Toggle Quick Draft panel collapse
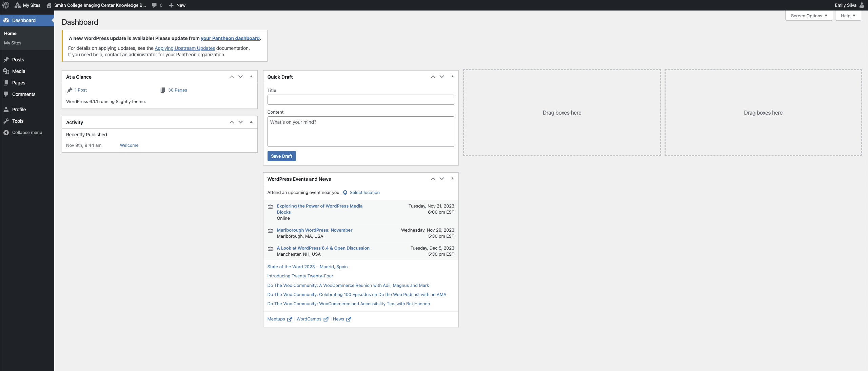868x371 pixels. (452, 77)
